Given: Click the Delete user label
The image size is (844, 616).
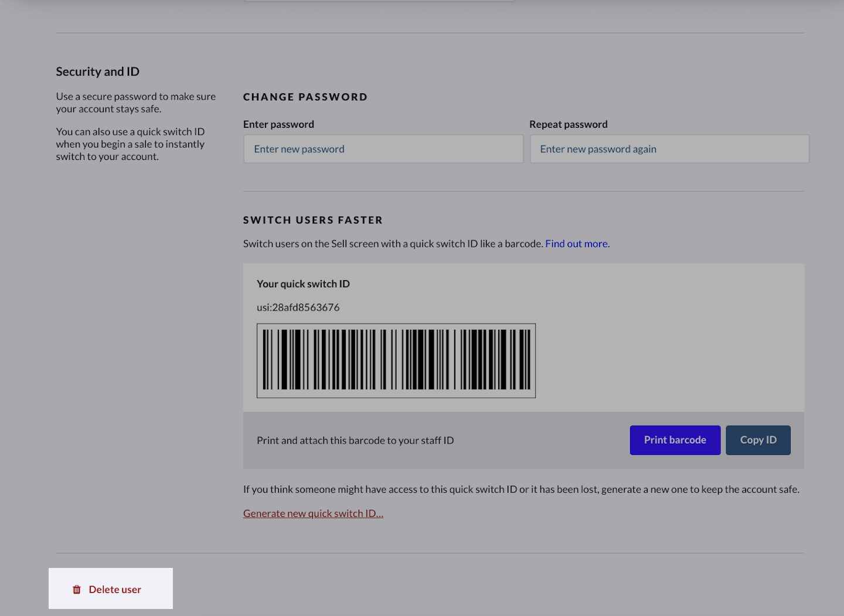Looking at the screenshot, I should [x=115, y=590].
